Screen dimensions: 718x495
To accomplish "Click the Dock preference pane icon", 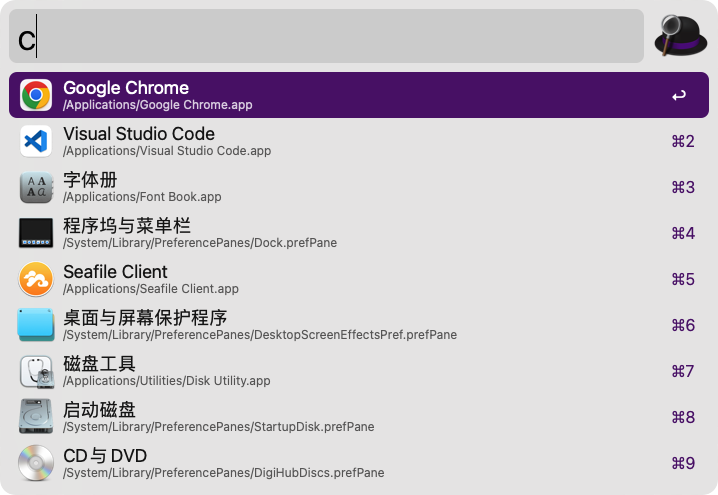I will click(x=36, y=233).
